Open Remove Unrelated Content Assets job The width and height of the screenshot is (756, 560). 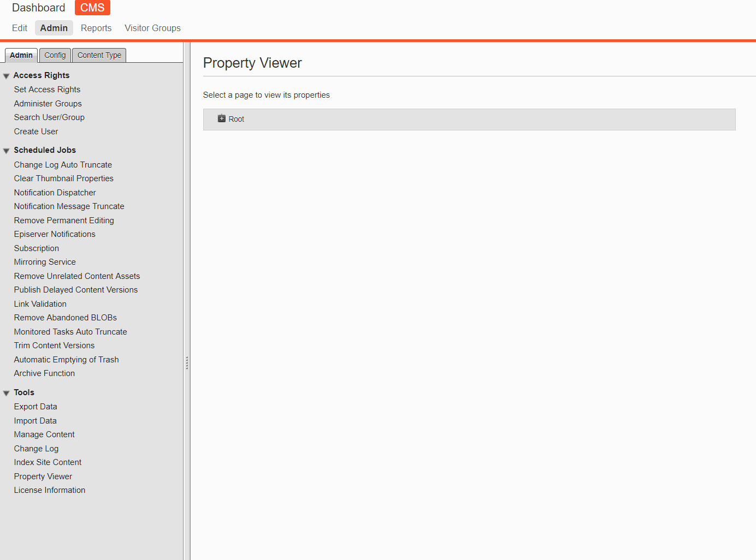click(x=77, y=276)
